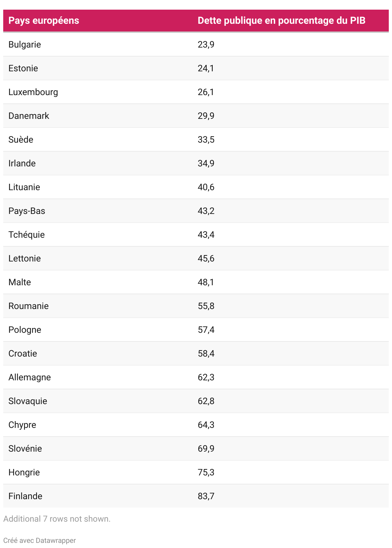
Task: Click the Hongrie value 75,3
Action: coord(206,473)
